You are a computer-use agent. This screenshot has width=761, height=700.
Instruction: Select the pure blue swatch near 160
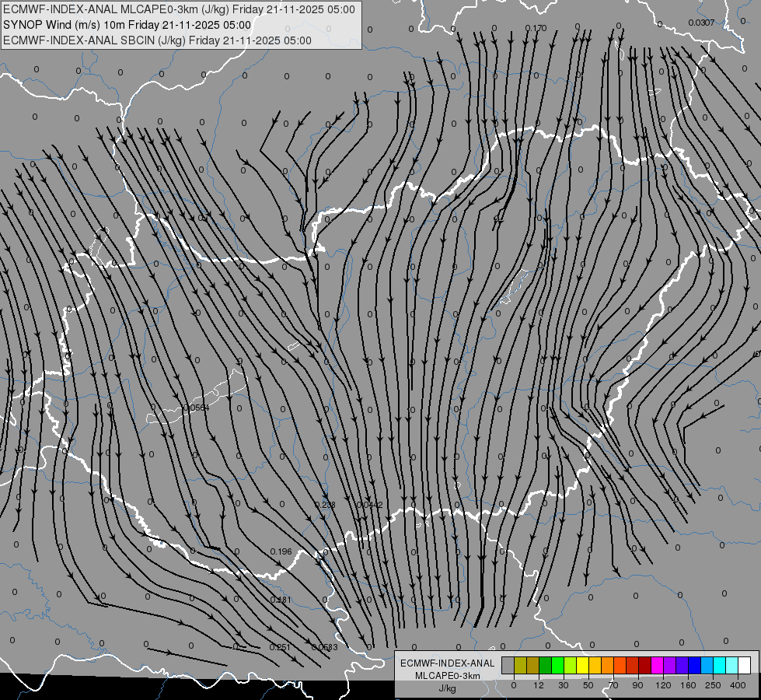pyautogui.click(x=694, y=665)
